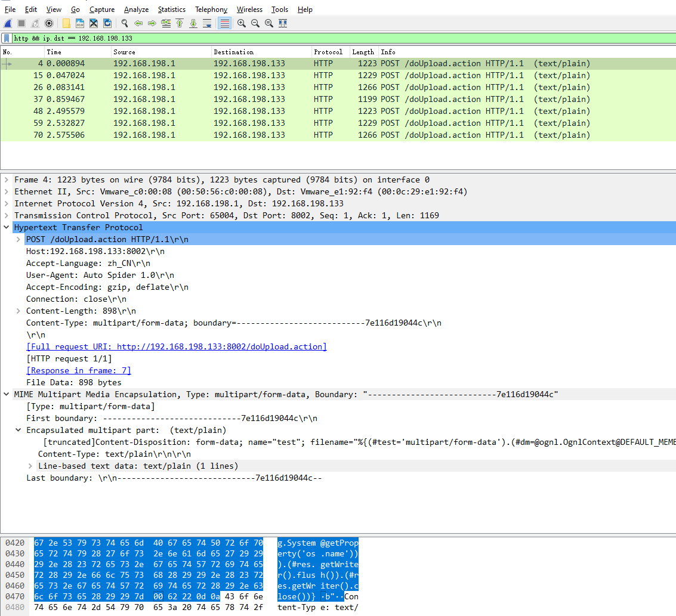The height and width of the screenshot is (616, 676).
Task: Sort by the Length column header
Action: [364, 52]
